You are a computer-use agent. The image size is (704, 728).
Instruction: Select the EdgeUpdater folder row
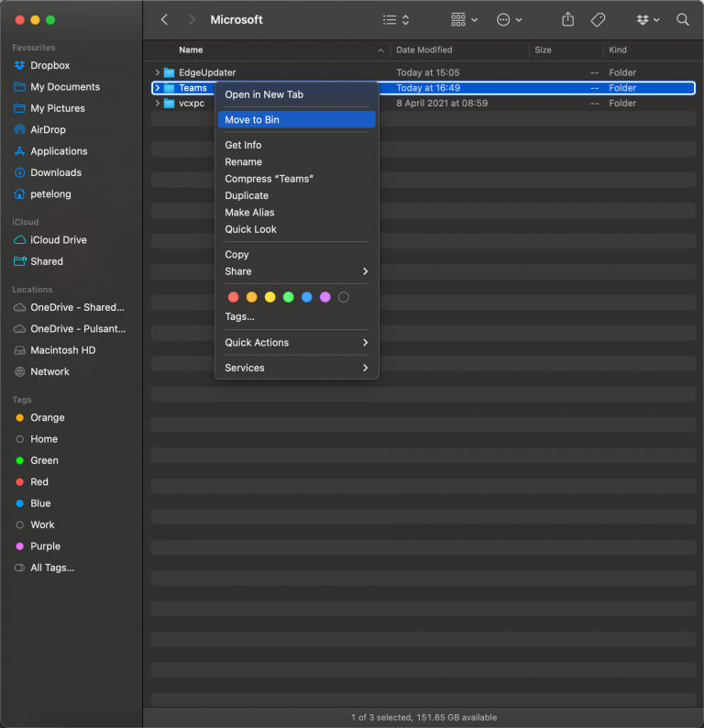[423, 72]
